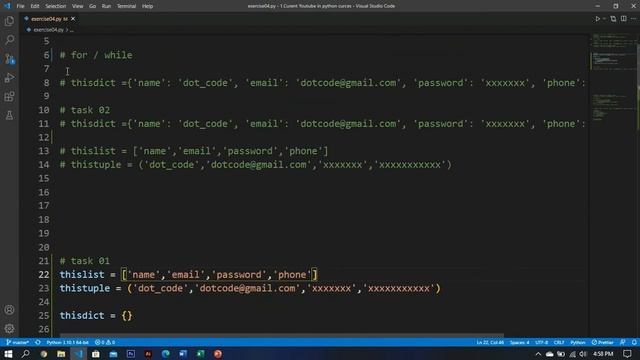Image resolution: width=640 pixels, height=360 pixels.
Task: Open Word from the taskbar
Action: 183,354
